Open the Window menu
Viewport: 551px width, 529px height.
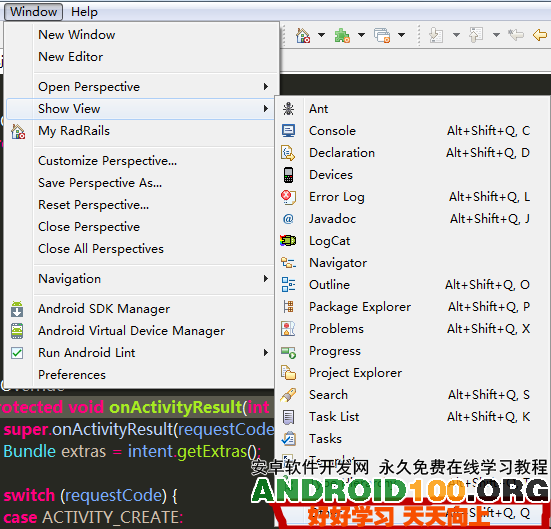[x=33, y=12]
